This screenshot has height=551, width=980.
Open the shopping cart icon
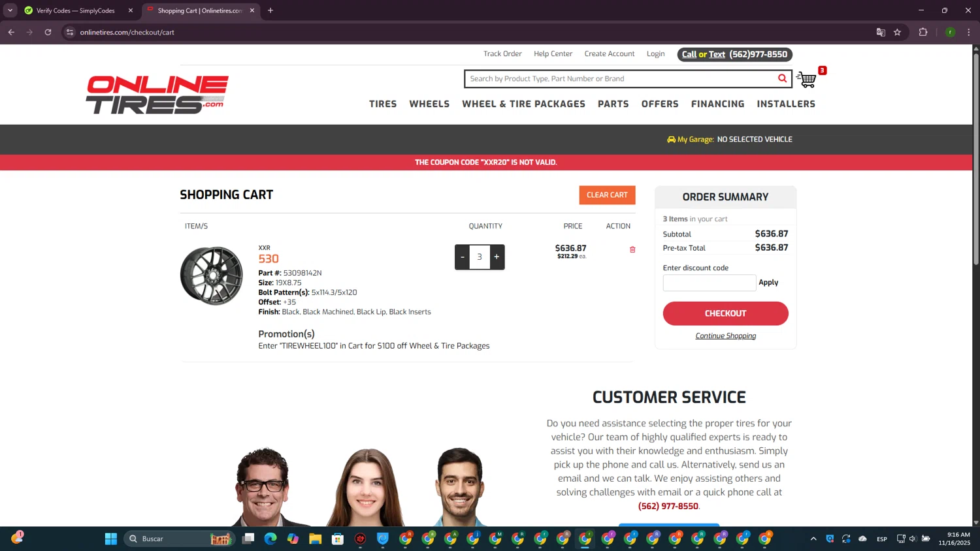click(x=807, y=80)
